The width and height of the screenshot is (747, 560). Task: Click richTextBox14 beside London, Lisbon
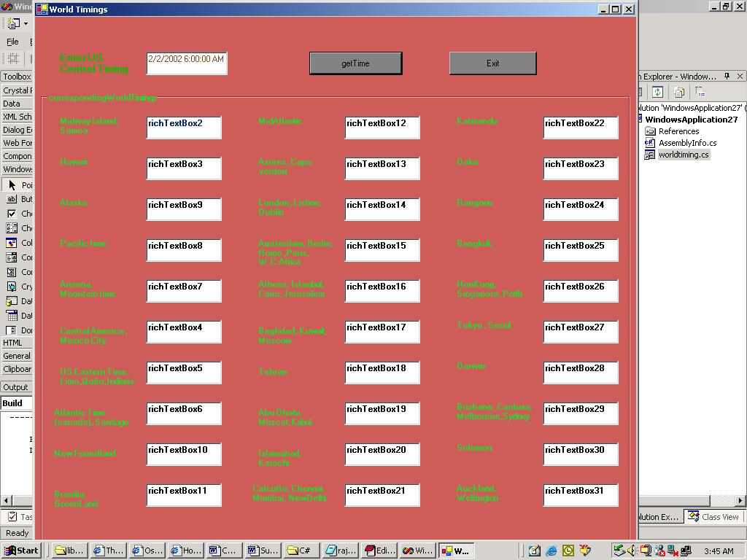[x=382, y=209]
